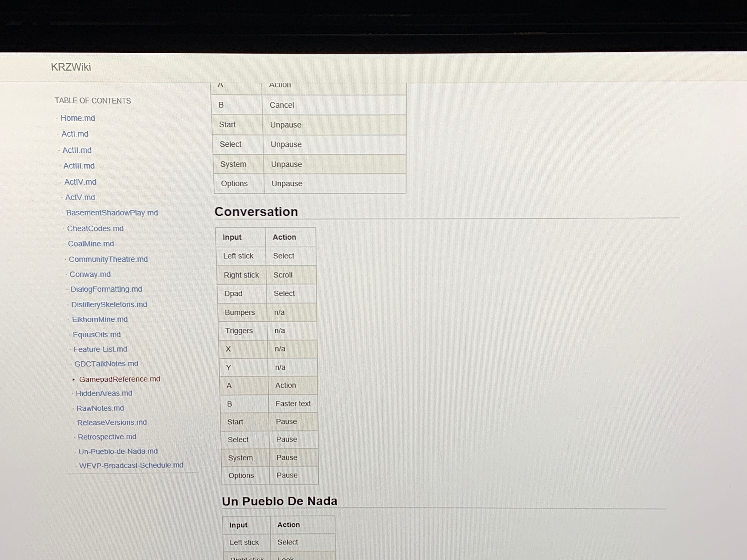The width and height of the screenshot is (747, 560).
Task: Open Feature-List.md link
Action: (100, 349)
